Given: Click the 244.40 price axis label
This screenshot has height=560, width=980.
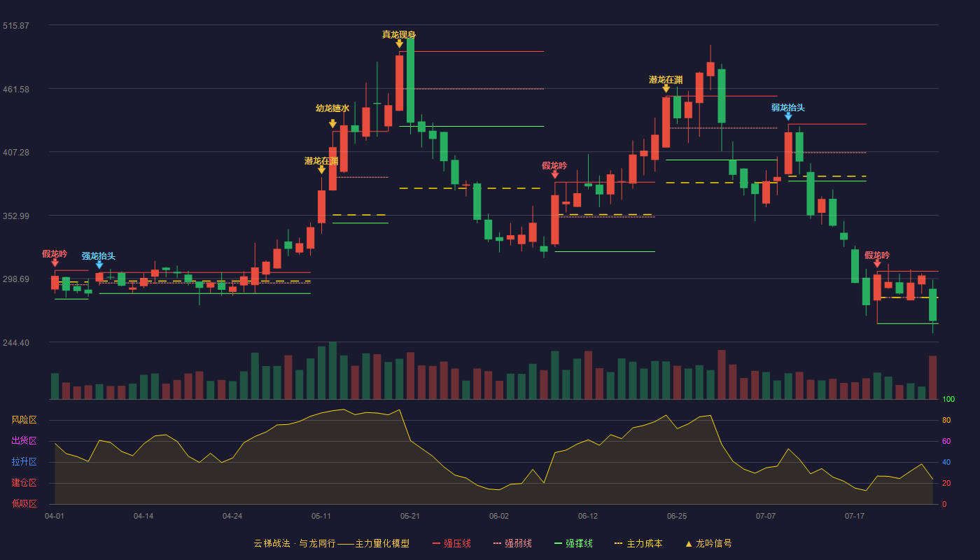Looking at the screenshot, I should [x=15, y=343].
